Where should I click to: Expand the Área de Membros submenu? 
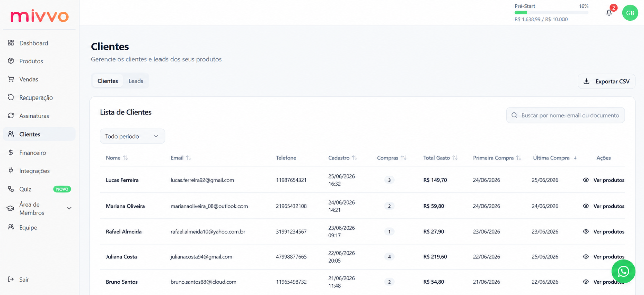(x=69, y=208)
